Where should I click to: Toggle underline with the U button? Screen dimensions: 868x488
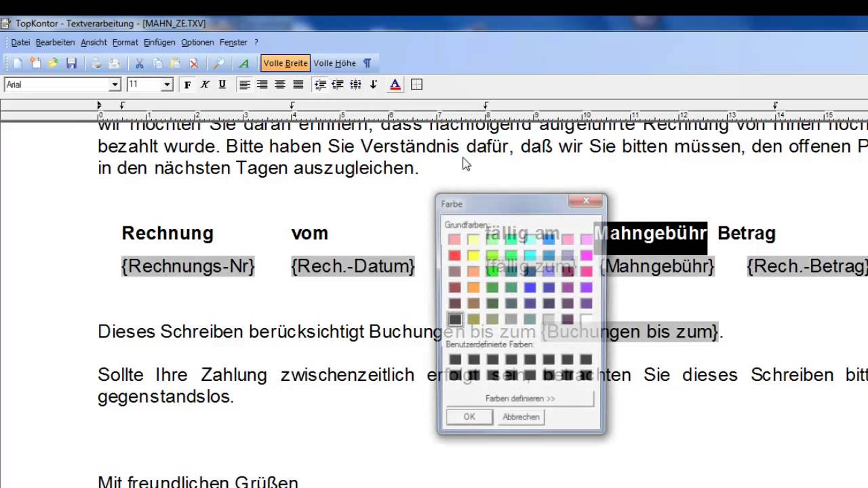point(222,85)
